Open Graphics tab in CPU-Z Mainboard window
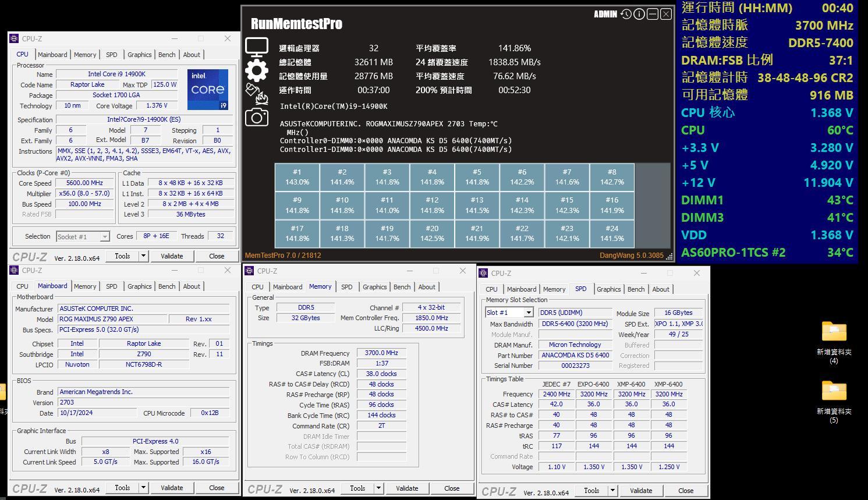Viewport: 868px width, 500px height. coord(139,286)
